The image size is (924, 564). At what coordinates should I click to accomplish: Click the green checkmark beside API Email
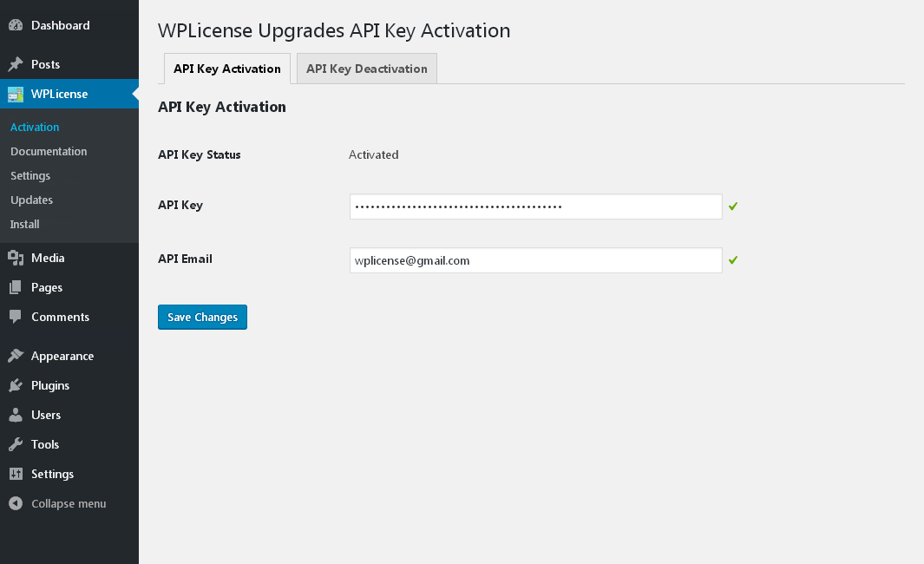733,260
